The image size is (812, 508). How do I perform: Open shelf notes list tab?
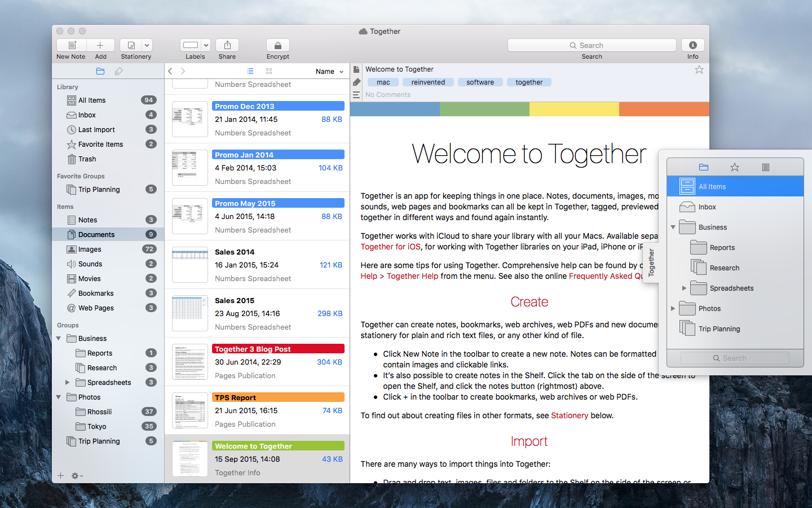pos(765,167)
